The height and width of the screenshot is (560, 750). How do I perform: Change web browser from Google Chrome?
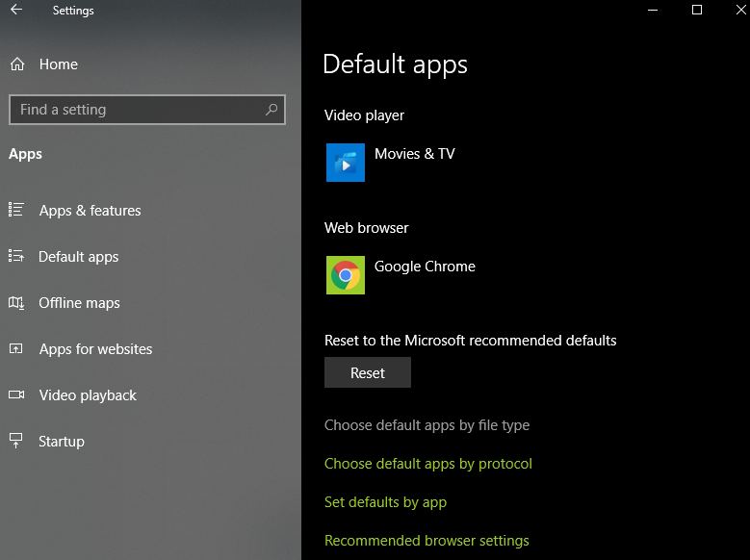click(x=425, y=267)
